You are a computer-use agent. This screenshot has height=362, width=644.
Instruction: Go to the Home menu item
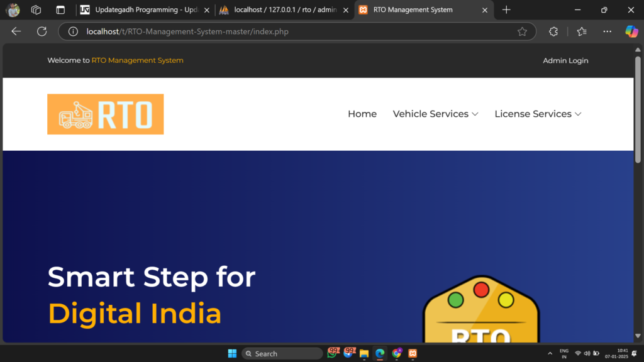(x=362, y=114)
